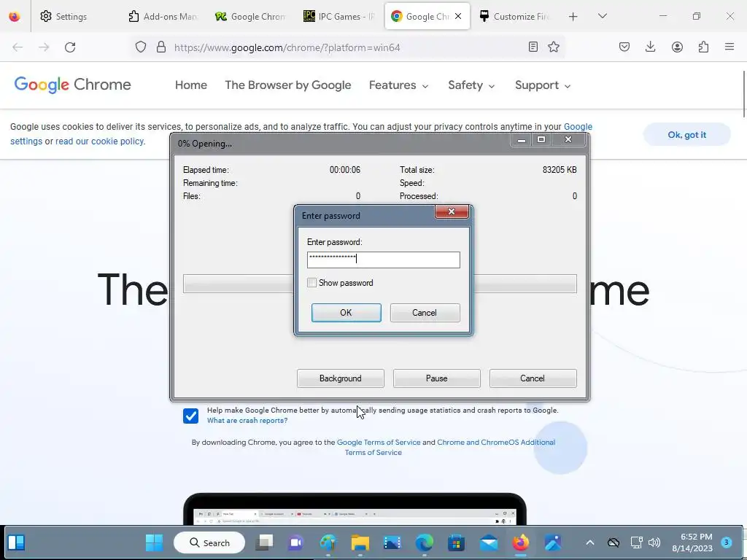The height and width of the screenshot is (560, 747).
Task: Click the Firefox address bar URL
Action: [x=287, y=47]
